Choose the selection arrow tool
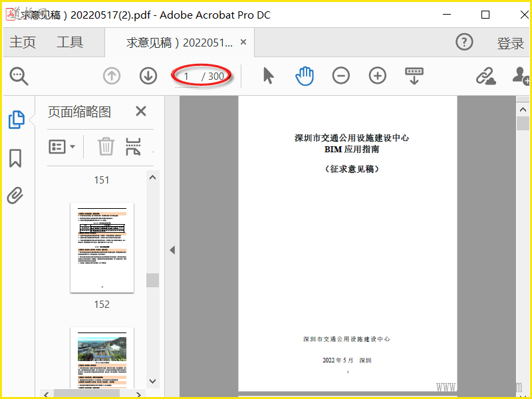This screenshot has height=399, width=532. pos(268,76)
